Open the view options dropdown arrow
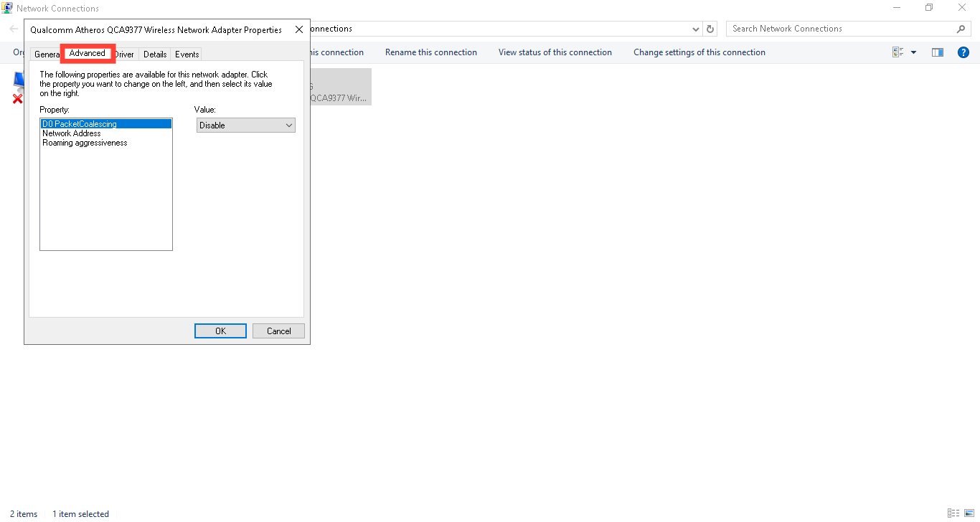The width and height of the screenshot is (980, 522). click(x=913, y=52)
